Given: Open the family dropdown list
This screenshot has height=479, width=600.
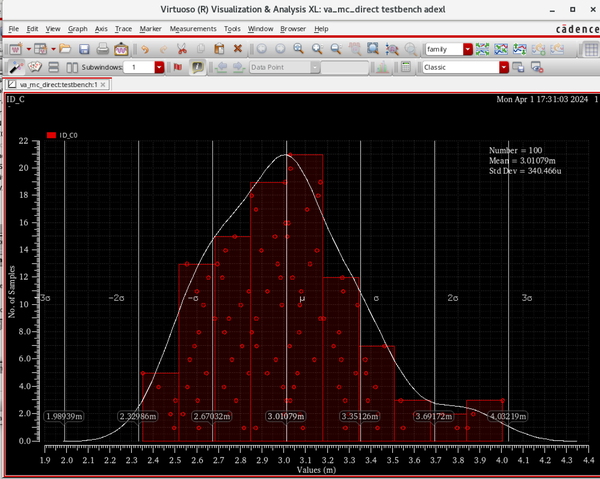Looking at the screenshot, I should pos(468,49).
